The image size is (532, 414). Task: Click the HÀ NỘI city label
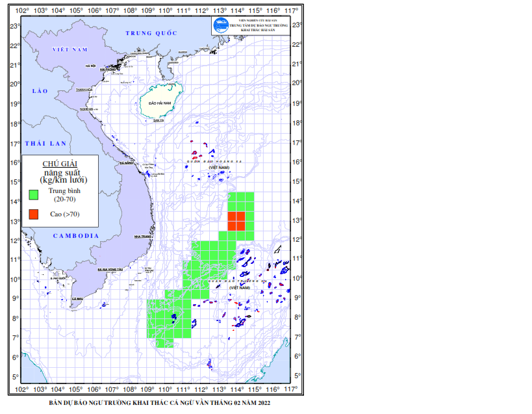tap(90, 66)
